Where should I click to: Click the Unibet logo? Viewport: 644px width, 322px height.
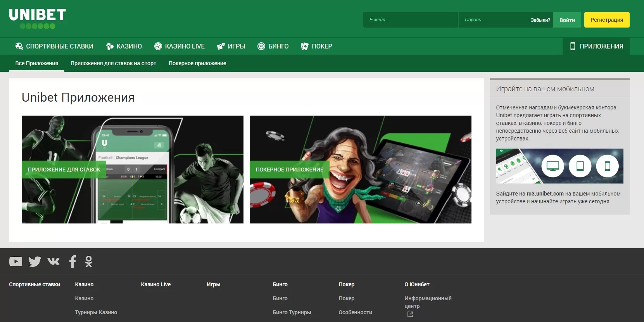tap(38, 19)
